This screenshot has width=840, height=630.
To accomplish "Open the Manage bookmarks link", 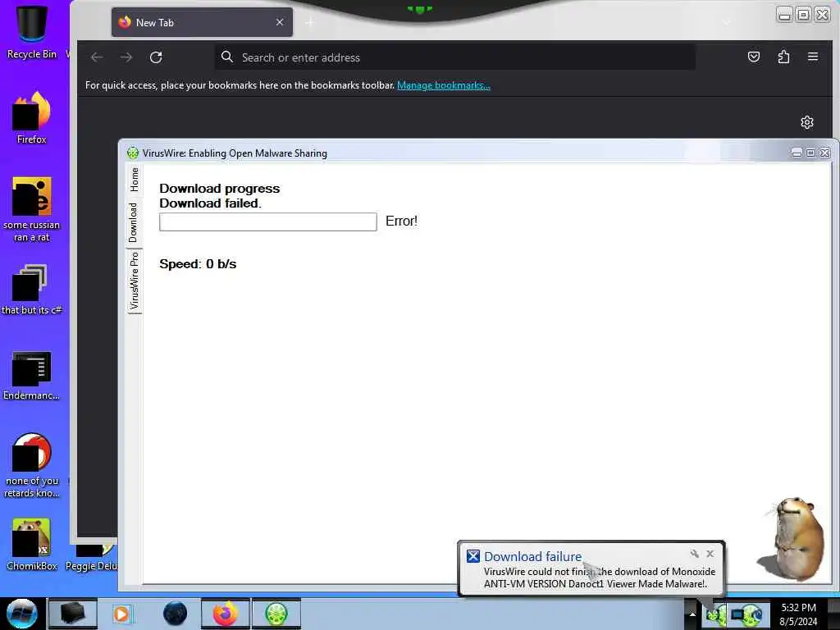I will tap(444, 85).
